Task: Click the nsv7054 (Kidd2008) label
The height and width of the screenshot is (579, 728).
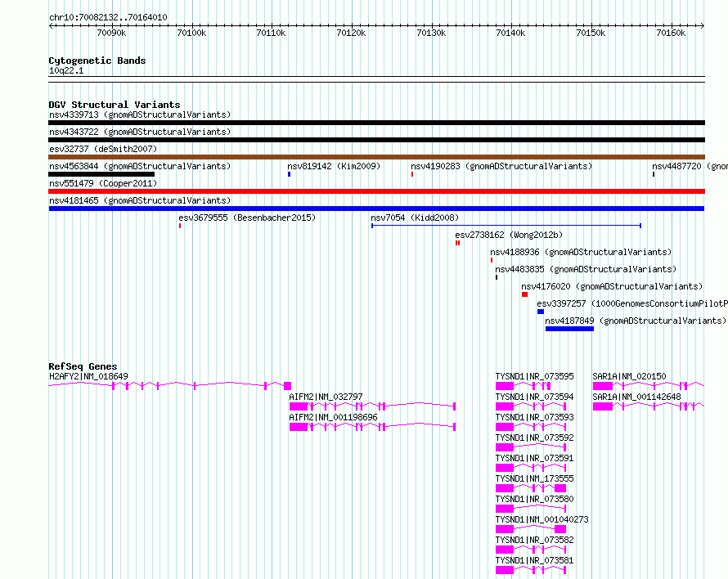Action: click(x=415, y=218)
